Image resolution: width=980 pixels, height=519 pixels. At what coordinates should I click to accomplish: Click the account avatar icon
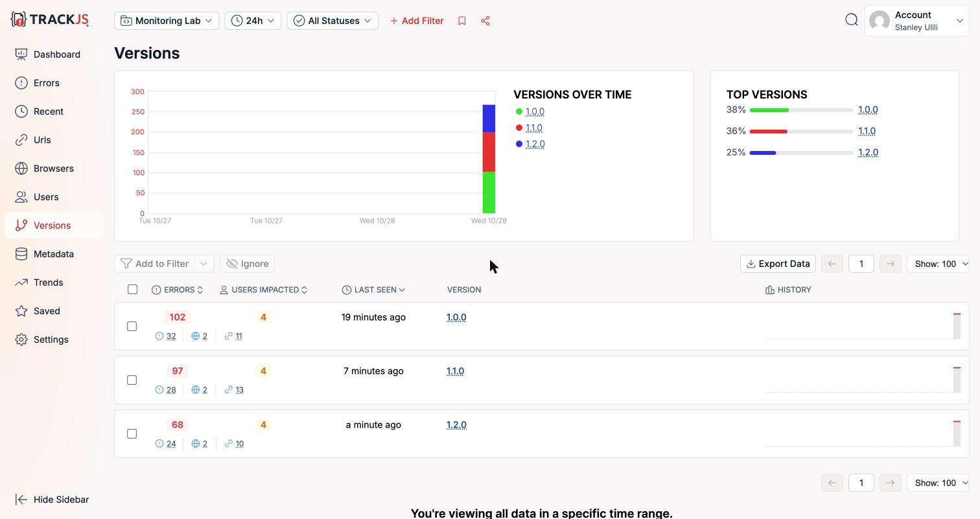(880, 21)
